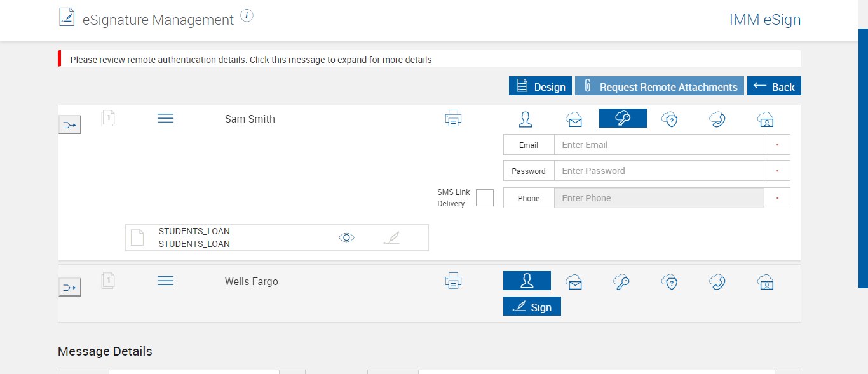868x374 pixels.
Task: Click the grayed signature pen icon for STUDENTS_LOAN
Action: [x=391, y=237]
